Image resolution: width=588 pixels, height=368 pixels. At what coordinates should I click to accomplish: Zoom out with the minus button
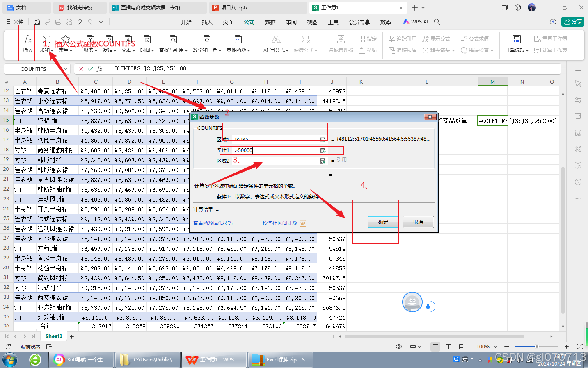tap(507, 347)
